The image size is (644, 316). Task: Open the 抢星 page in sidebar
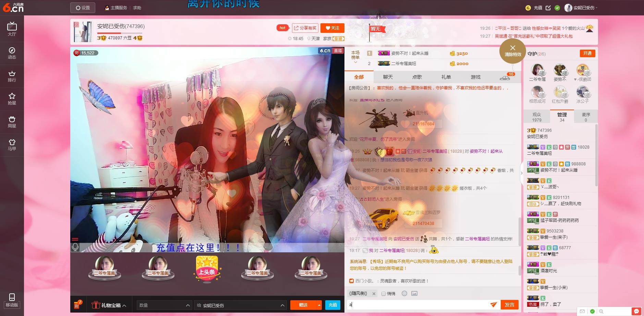tap(12, 99)
